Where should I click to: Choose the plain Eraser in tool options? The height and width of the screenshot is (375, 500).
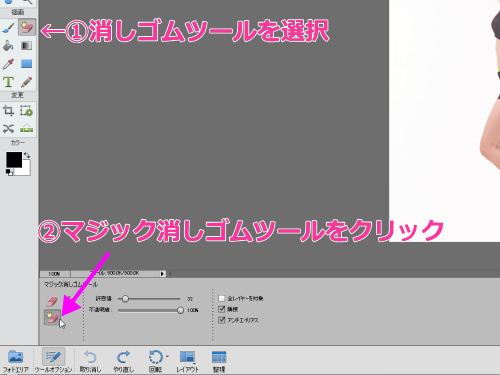52,301
